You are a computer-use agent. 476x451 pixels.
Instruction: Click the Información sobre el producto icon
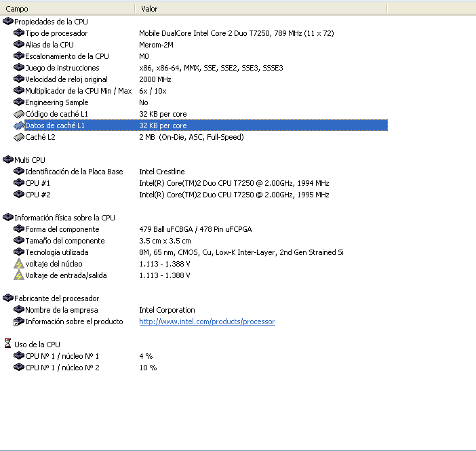(x=19, y=321)
